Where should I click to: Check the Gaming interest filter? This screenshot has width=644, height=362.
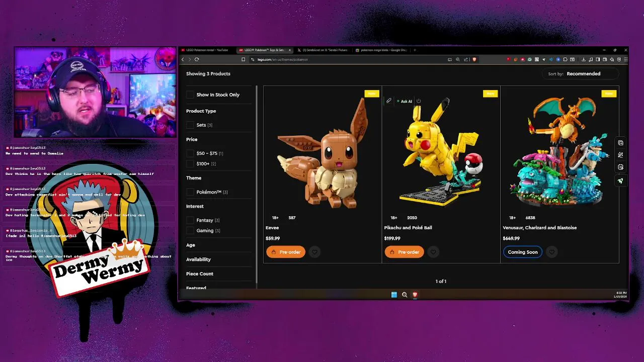pos(190,230)
